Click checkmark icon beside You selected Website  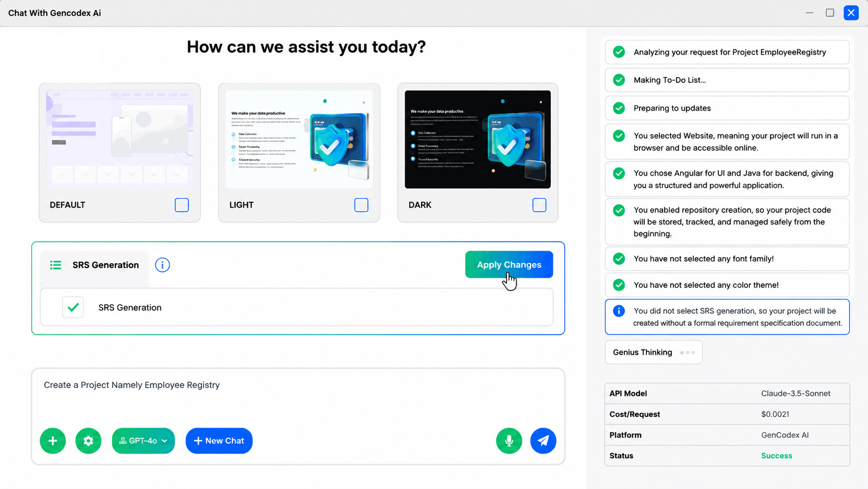point(619,136)
